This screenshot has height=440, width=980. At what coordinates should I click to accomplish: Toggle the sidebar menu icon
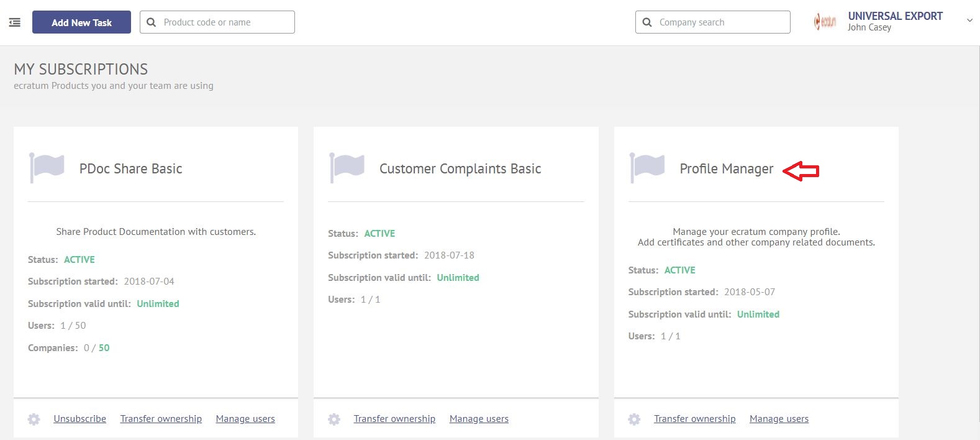click(x=15, y=22)
